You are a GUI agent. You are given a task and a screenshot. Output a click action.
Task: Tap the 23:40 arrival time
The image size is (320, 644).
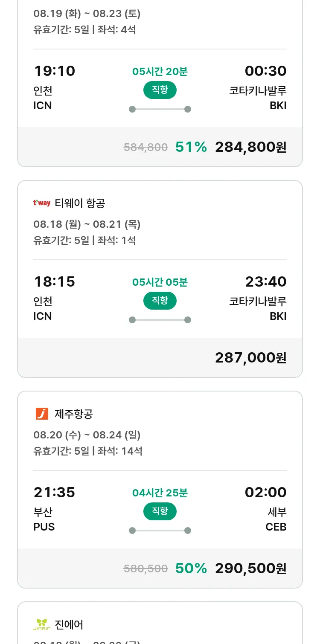tap(265, 282)
